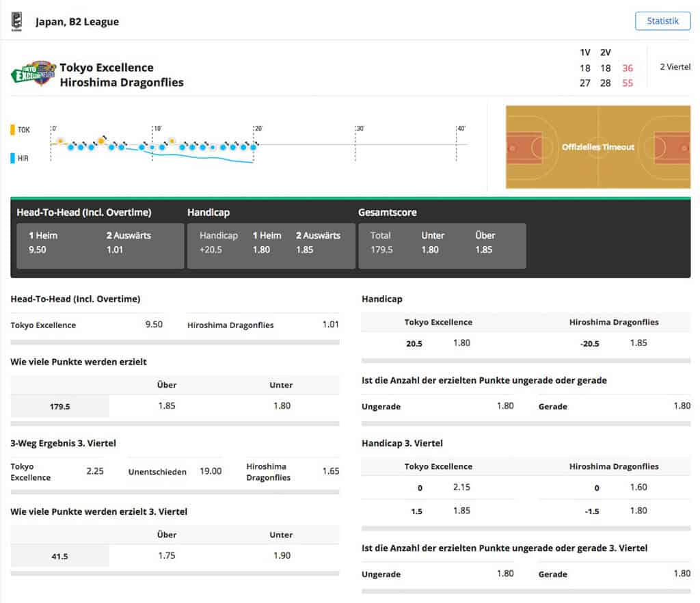Pick Handicap 2 Auswärts 1.85 in dark panel
This screenshot has width=700, height=603.
click(x=318, y=242)
